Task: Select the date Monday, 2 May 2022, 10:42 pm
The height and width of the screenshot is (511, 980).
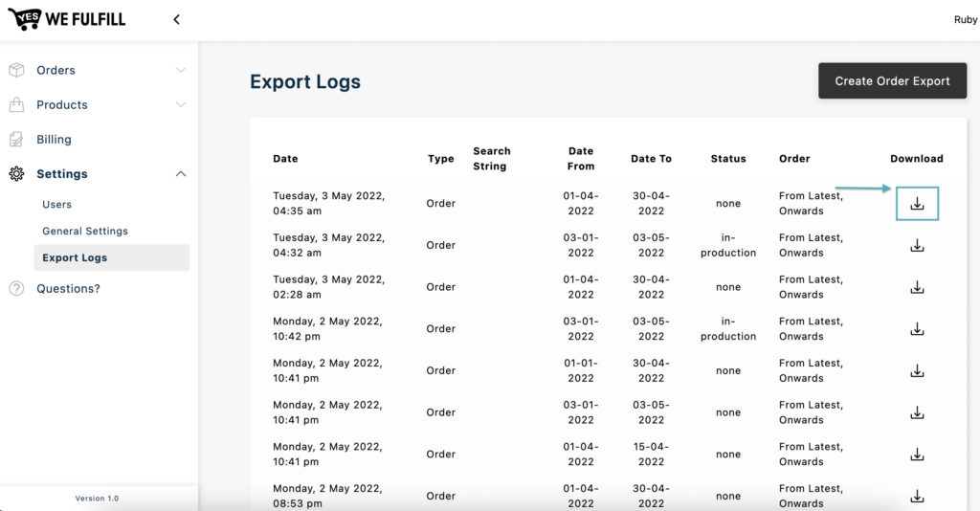Action: pyautogui.click(x=327, y=328)
